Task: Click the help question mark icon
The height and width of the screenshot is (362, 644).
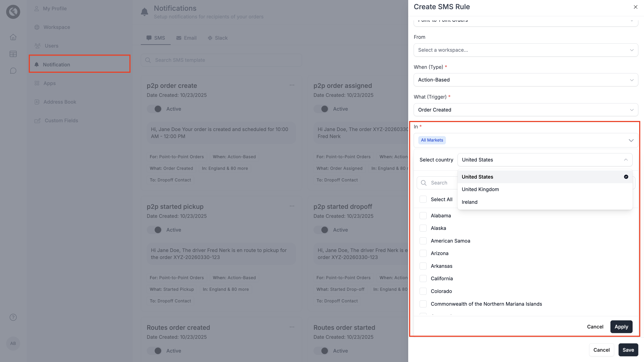Action: click(13, 317)
